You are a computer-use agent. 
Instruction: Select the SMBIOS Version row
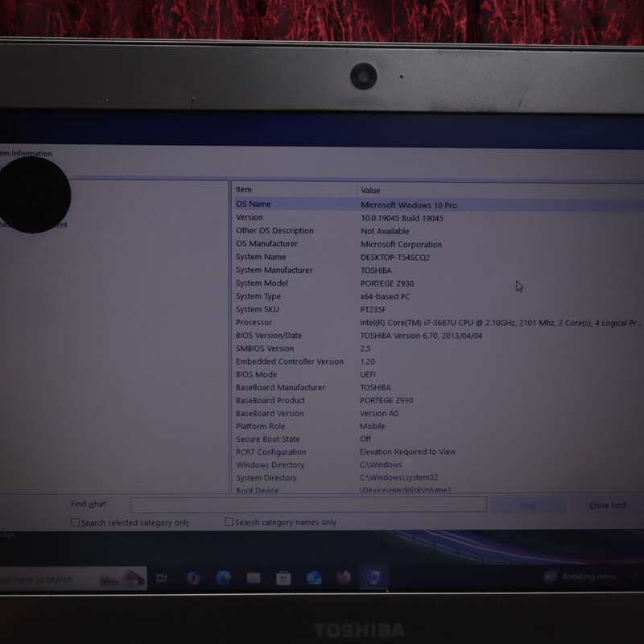(438, 349)
